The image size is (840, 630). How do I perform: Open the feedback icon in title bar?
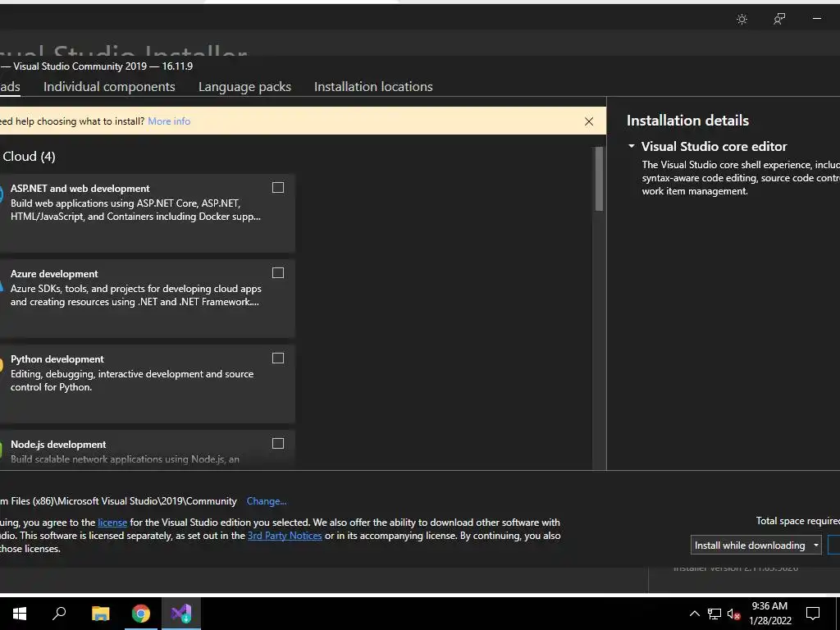pos(779,20)
